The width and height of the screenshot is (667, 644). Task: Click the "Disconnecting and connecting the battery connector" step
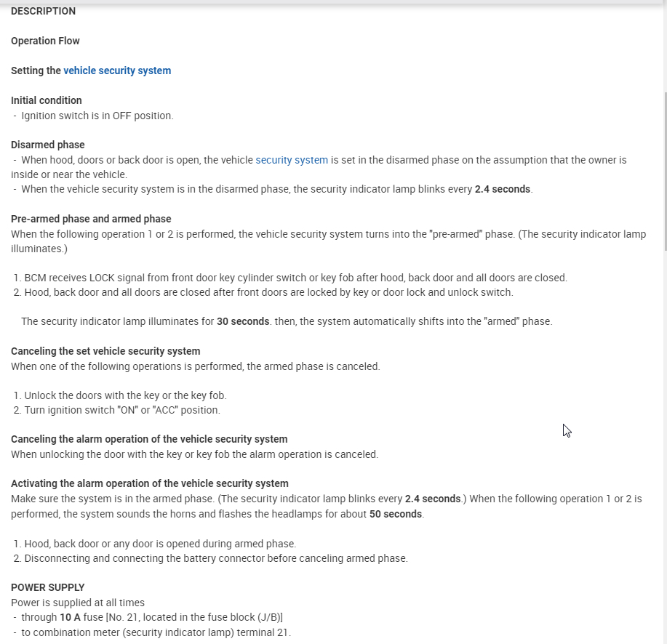coord(215,558)
